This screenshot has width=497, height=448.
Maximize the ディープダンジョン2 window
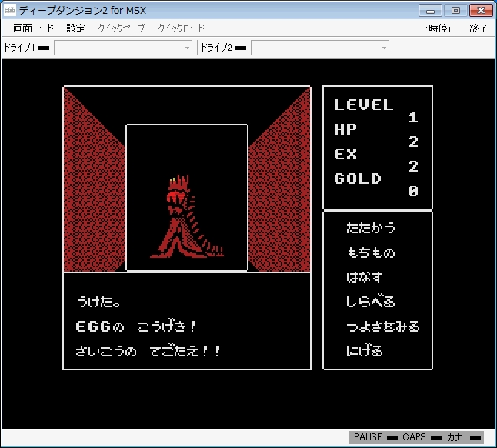coord(455,11)
